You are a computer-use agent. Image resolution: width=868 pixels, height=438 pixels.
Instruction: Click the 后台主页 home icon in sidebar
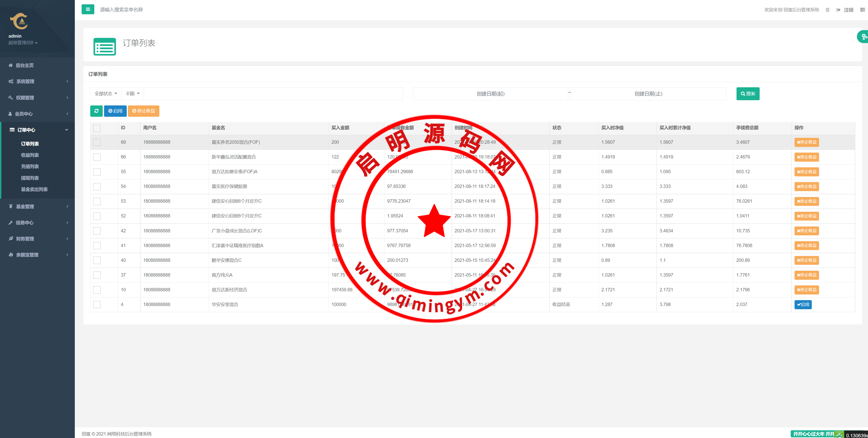pyautogui.click(x=10, y=65)
